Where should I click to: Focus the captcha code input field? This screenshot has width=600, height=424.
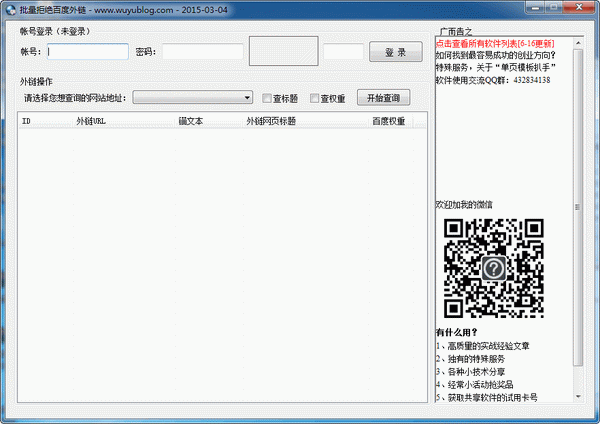pos(343,51)
